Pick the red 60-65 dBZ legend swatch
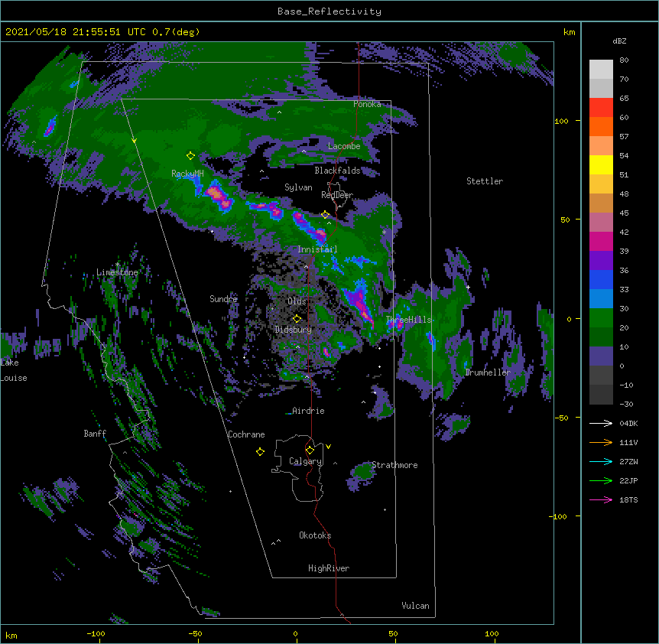The height and width of the screenshot is (644, 659). 601,108
